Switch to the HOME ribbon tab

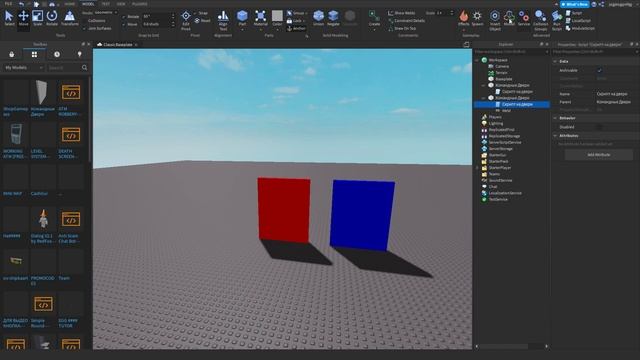(70, 4)
